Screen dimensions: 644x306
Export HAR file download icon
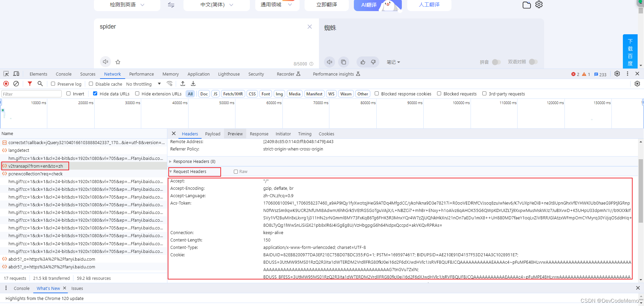pyautogui.click(x=193, y=84)
